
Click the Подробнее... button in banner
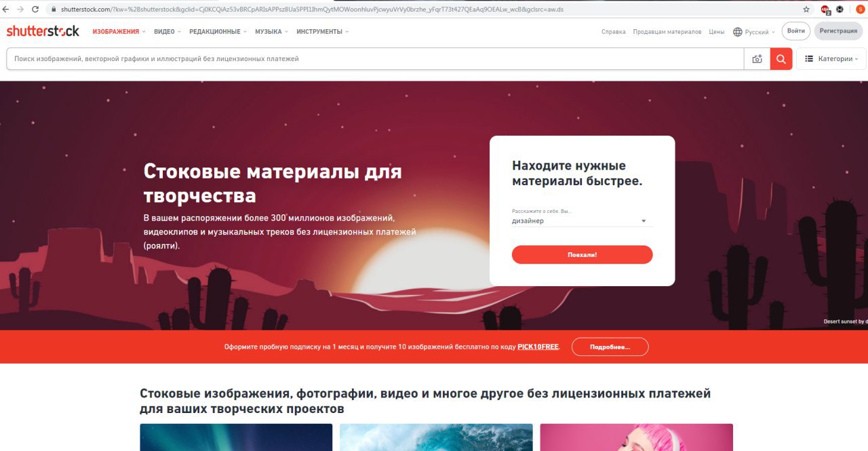[610, 347]
